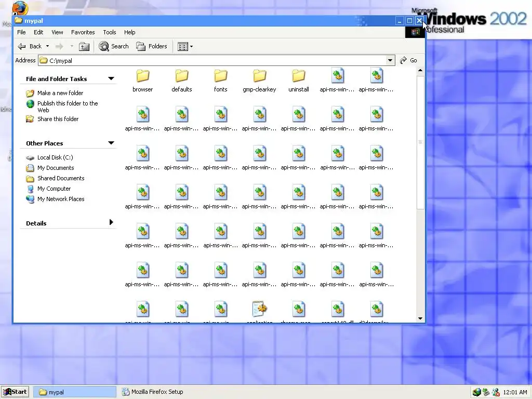Open the Tools menu
This screenshot has width=532, height=399.
click(110, 32)
